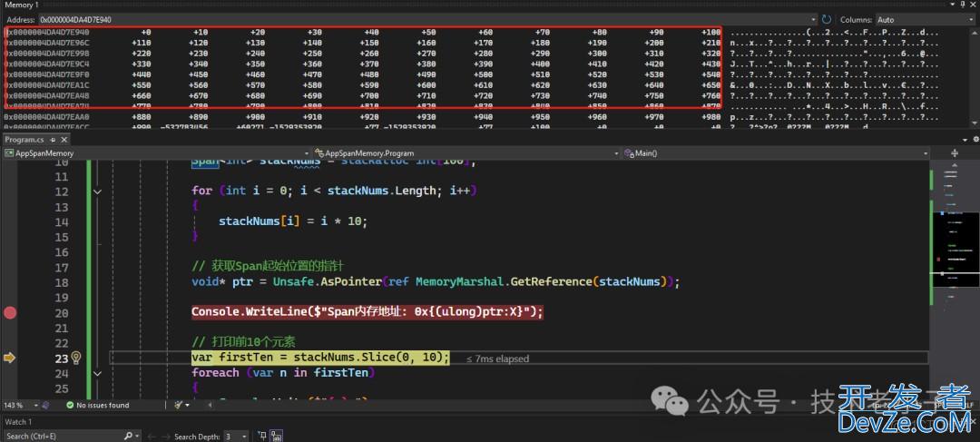
Task: Click the Memory 1 title label
Action: tap(22, 5)
